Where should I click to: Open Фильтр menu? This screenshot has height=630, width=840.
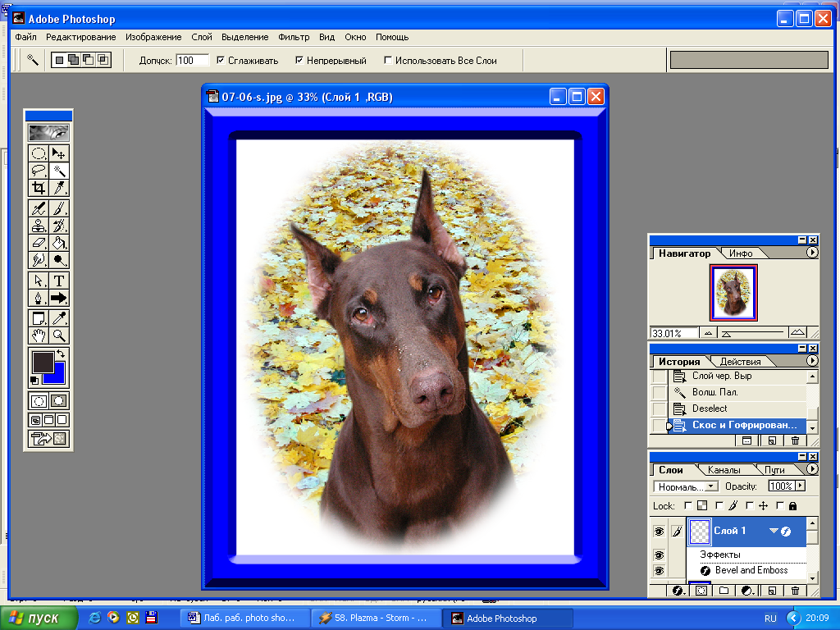pyautogui.click(x=294, y=37)
